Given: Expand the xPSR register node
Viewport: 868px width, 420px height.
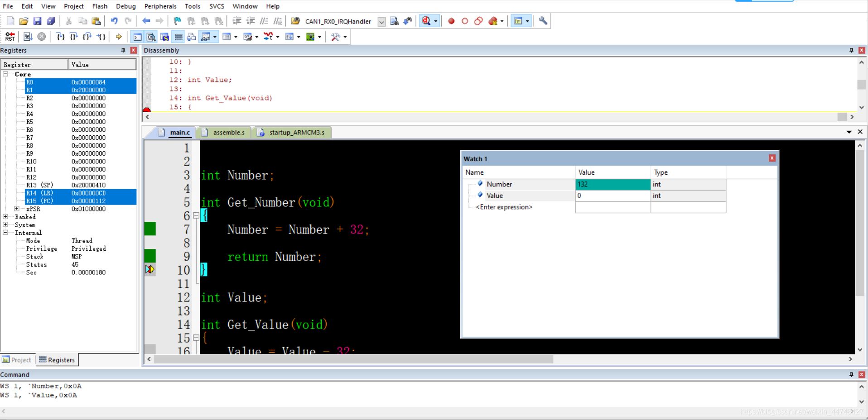Looking at the screenshot, I should point(17,209).
